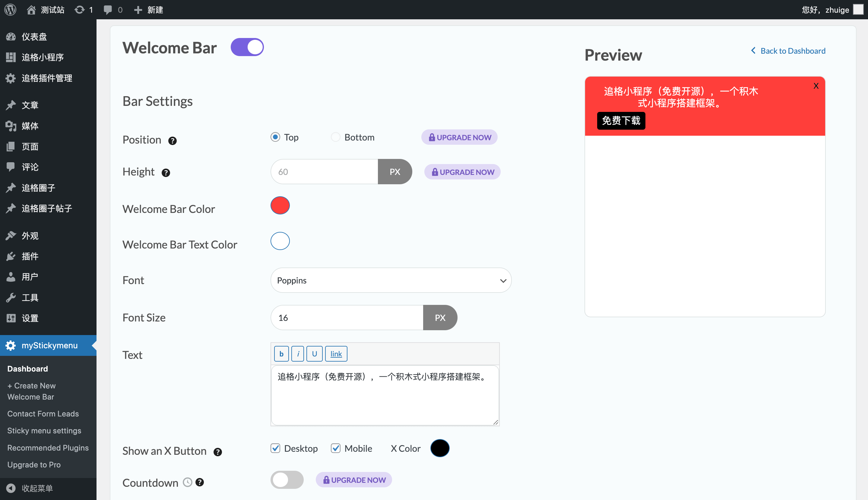
Task: Close the preview bar with X
Action: tap(816, 86)
